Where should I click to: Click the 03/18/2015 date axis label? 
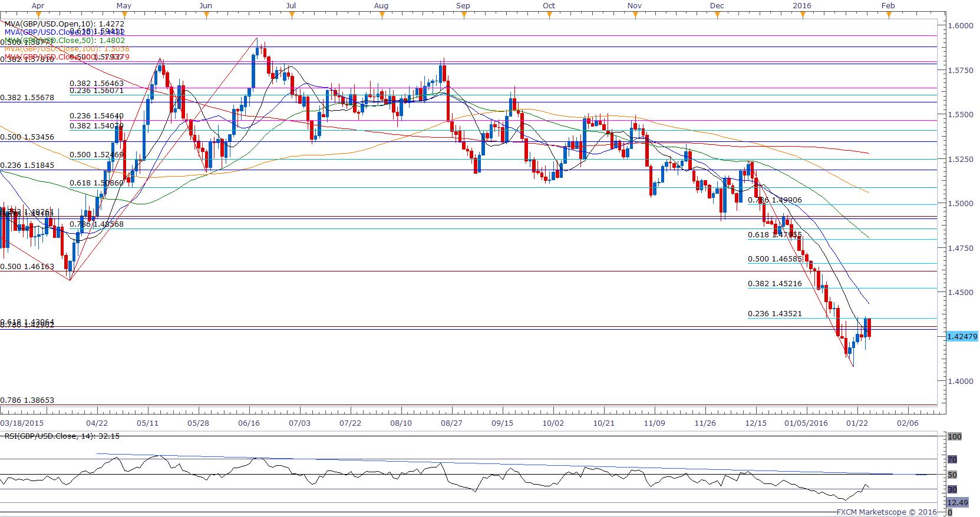[x=21, y=423]
